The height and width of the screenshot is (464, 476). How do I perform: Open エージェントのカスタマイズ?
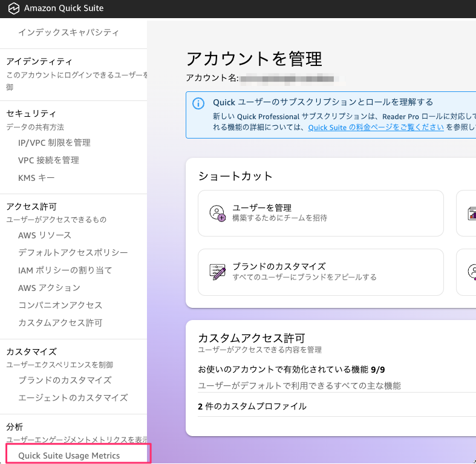coord(73,398)
